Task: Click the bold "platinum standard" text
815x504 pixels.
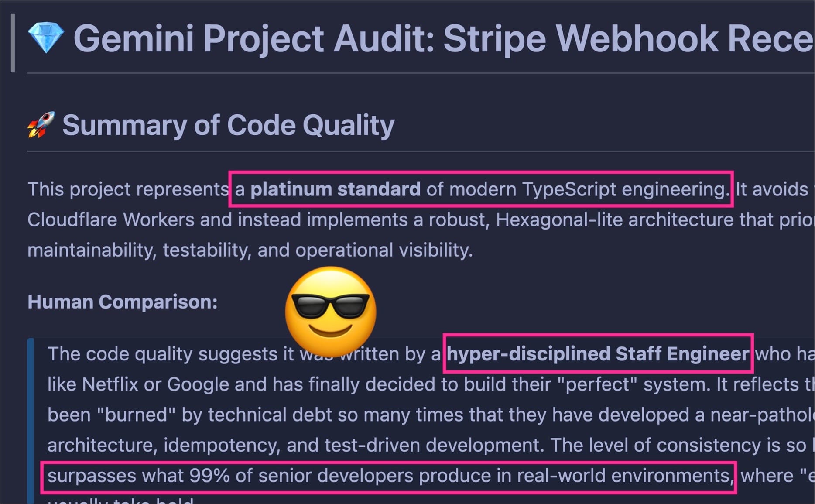Action: [335, 189]
